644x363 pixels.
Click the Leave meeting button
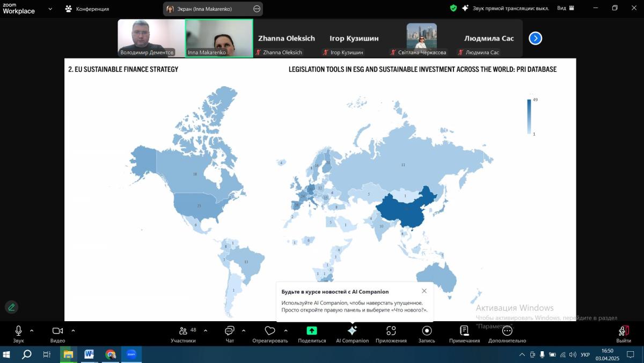pos(624,333)
